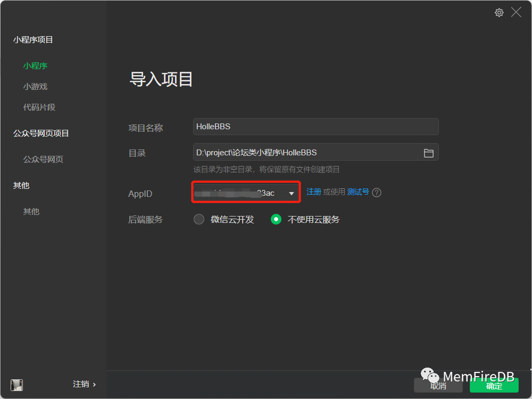Click the 小程序项目 section heading

tap(33, 40)
